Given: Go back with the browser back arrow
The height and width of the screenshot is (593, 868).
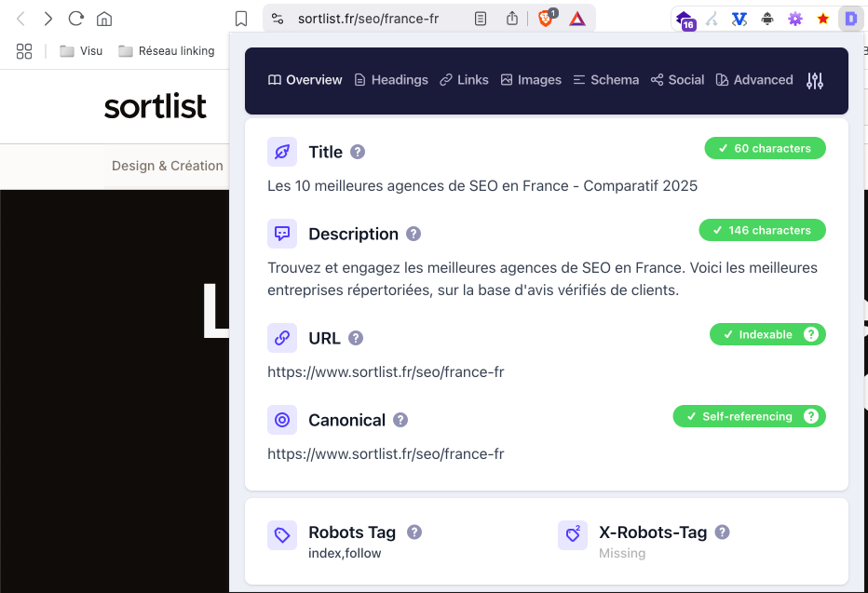Looking at the screenshot, I should pyautogui.click(x=21, y=19).
